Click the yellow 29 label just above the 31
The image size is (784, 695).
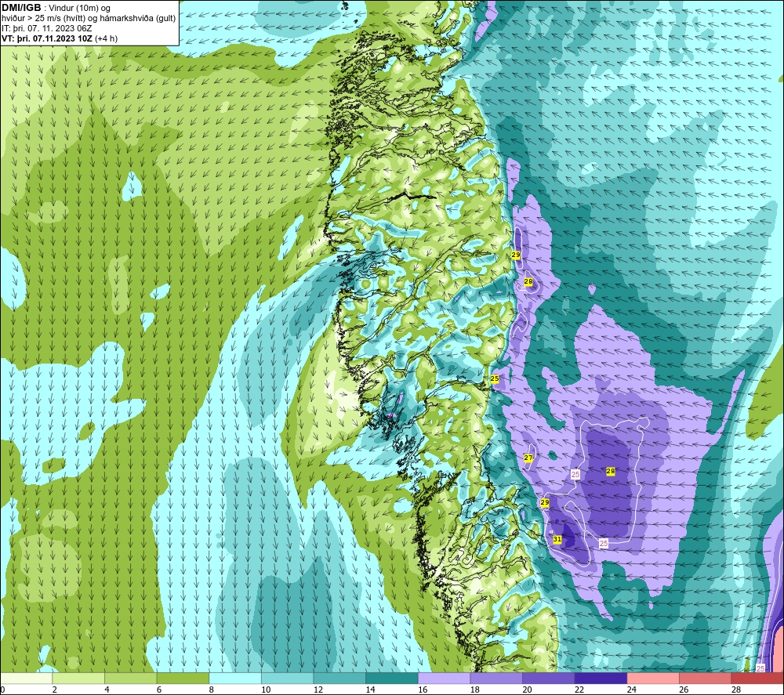(x=545, y=502)
